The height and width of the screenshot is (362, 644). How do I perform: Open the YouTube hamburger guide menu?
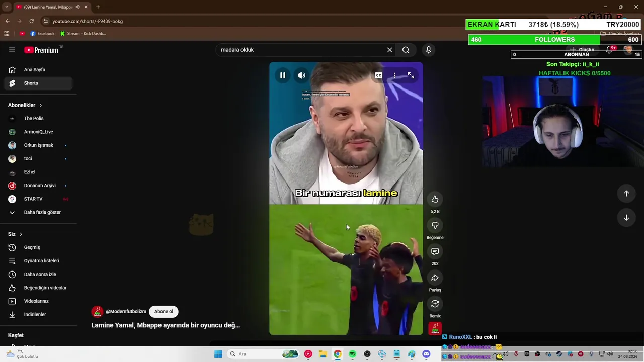pos(12,50)
